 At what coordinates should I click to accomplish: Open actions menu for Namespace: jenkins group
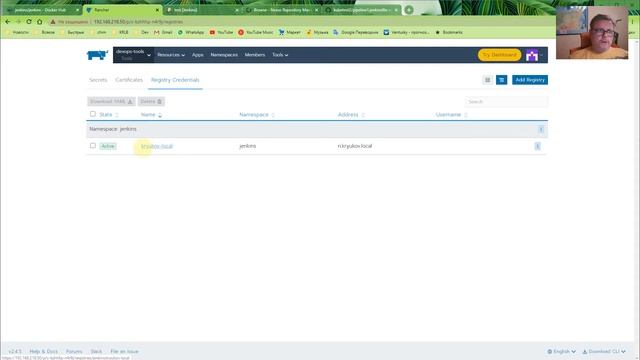(541, 129)
